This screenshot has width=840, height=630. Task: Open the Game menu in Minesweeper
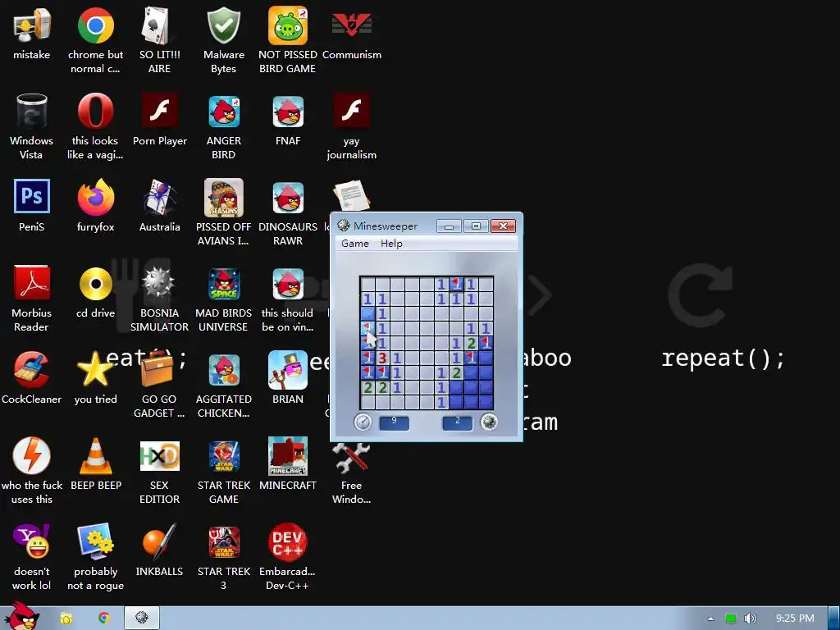click(x=354, y=243)
